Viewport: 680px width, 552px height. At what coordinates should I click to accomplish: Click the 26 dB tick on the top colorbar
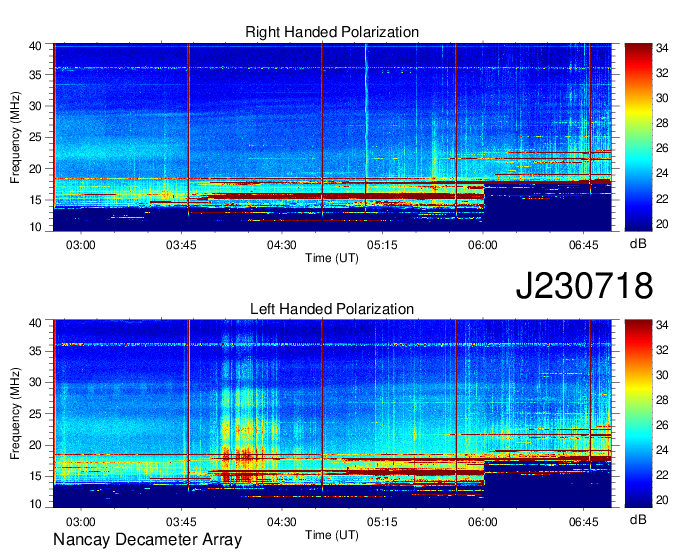tap(662, 149)
